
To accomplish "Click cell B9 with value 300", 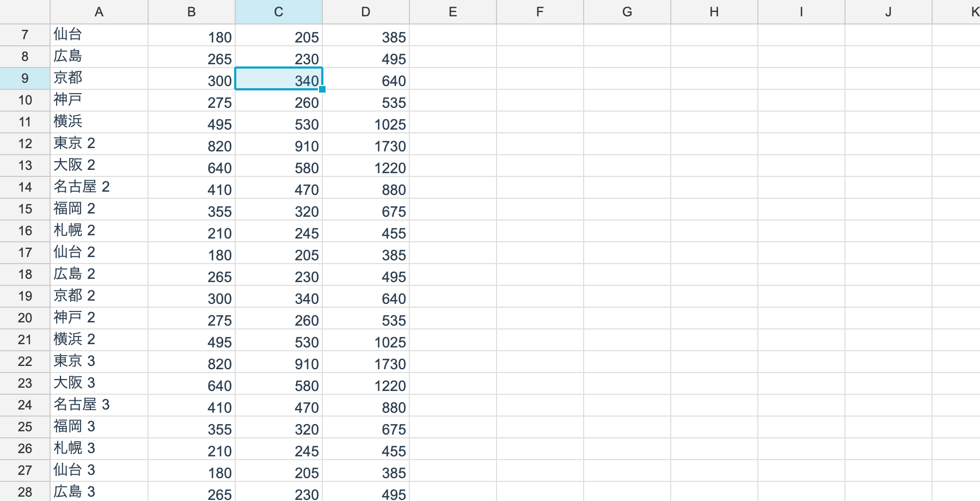I will coord(192,78).
